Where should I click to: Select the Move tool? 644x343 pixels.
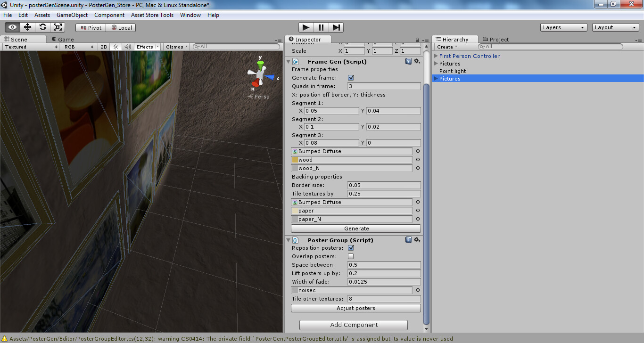(x=27, y=27)
